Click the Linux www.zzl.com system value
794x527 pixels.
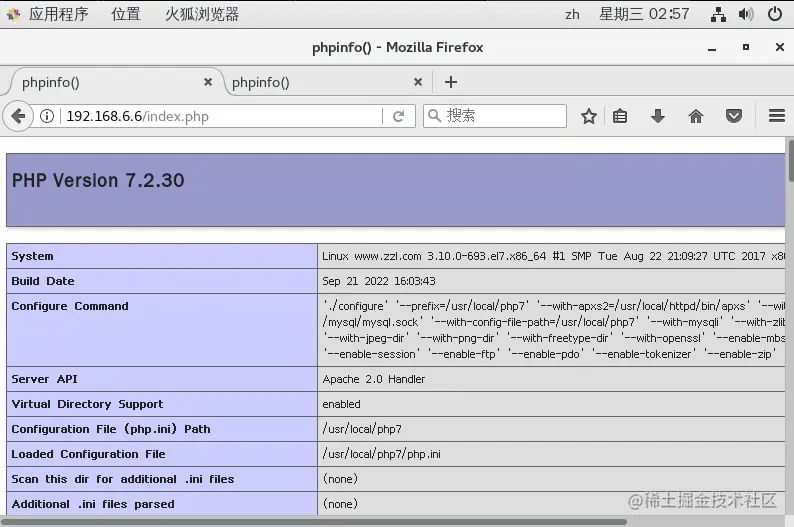click(x=553, y=256)
